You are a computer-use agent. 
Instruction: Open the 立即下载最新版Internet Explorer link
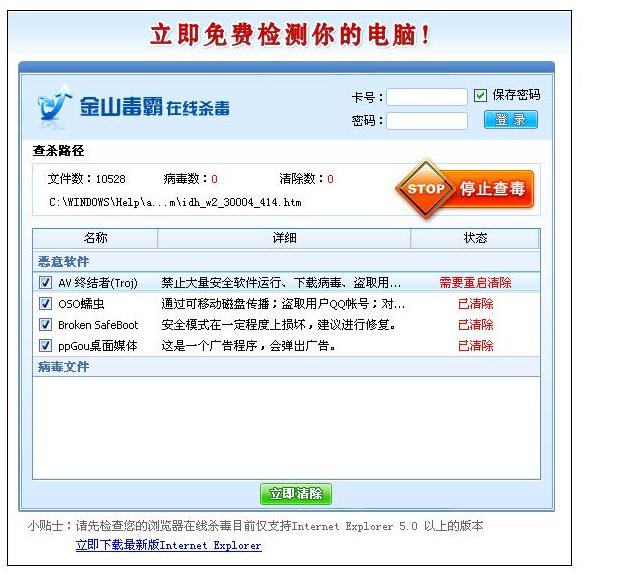[x=169, y=546]
